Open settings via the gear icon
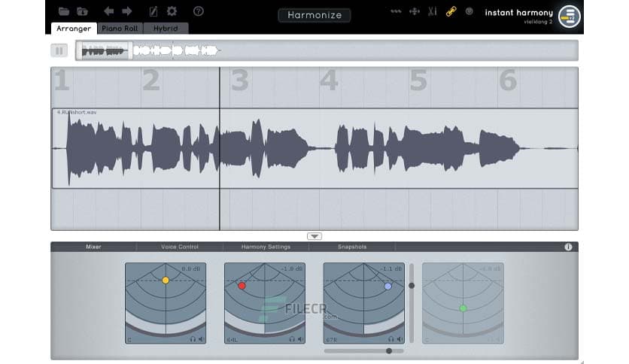629x364 pixels. tap(172, 11)
